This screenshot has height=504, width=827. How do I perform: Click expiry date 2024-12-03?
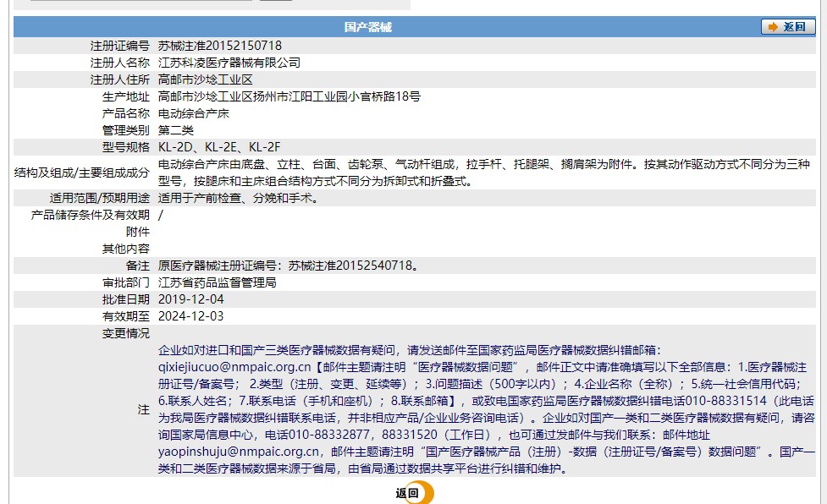click(x=191, y=316)
